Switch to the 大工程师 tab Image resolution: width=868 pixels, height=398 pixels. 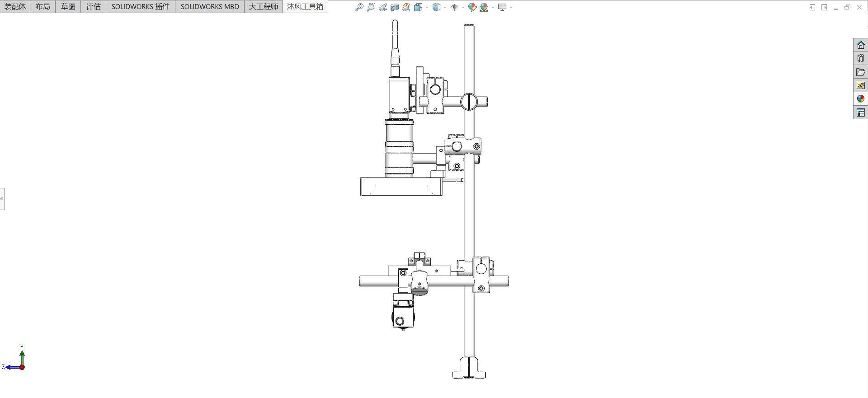264,6
